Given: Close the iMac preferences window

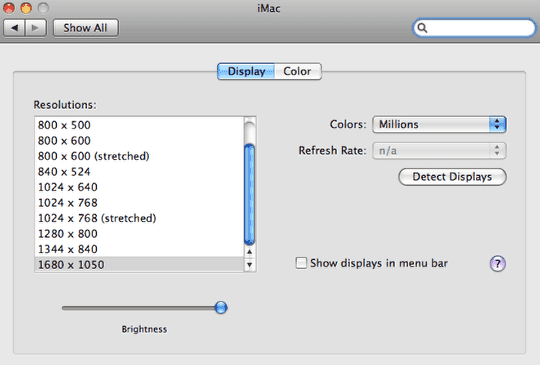Looking at the screenshot, I should [x=9, y=8].
